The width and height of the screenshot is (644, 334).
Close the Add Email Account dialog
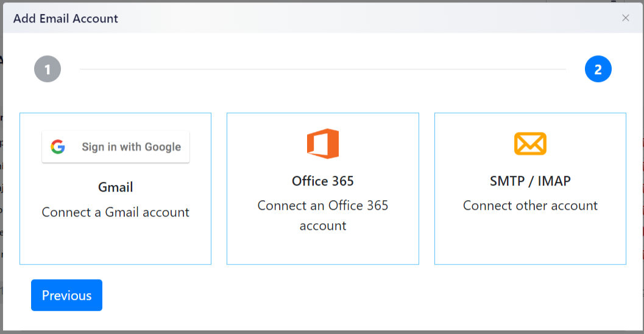pyautogui.click(x=626, y=18)
